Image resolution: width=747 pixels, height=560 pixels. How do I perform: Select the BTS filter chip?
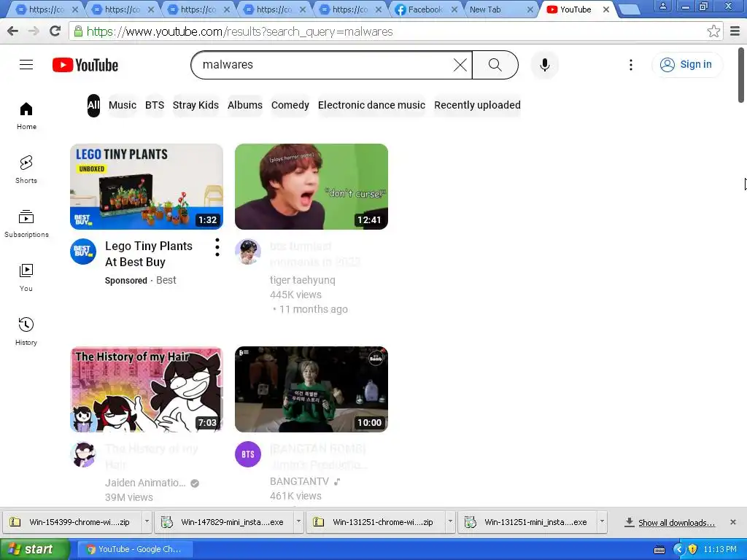coord(155,105)
